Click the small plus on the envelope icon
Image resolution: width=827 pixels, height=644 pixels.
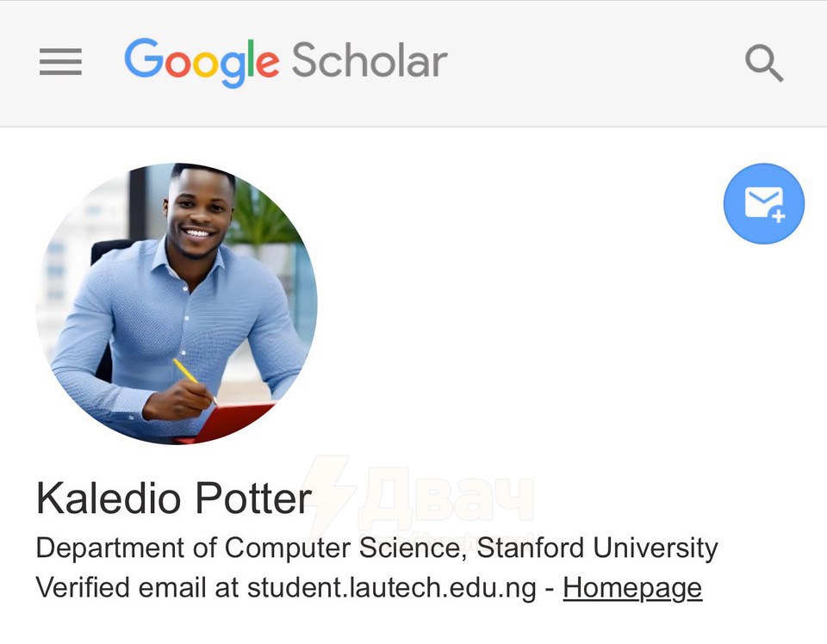pos(779,216)
